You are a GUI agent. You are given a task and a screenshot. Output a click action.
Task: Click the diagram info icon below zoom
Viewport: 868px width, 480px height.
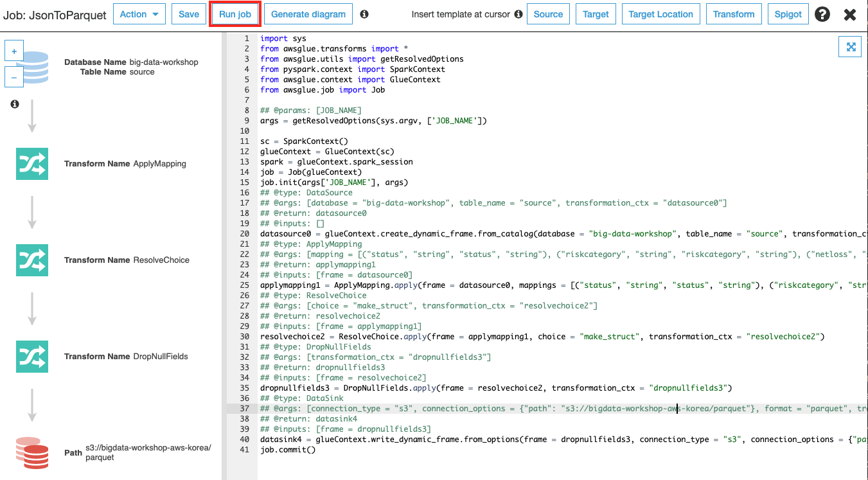15,104
